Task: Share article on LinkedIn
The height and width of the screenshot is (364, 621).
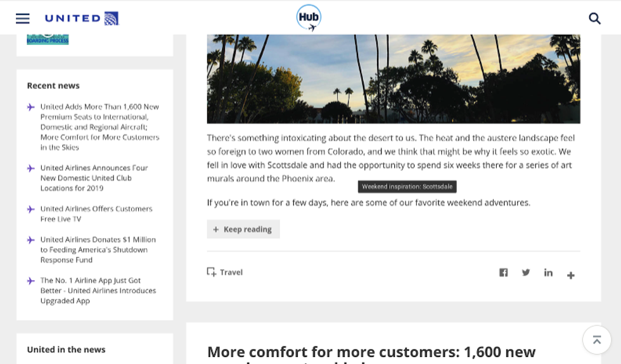Action: coord(548,272)
